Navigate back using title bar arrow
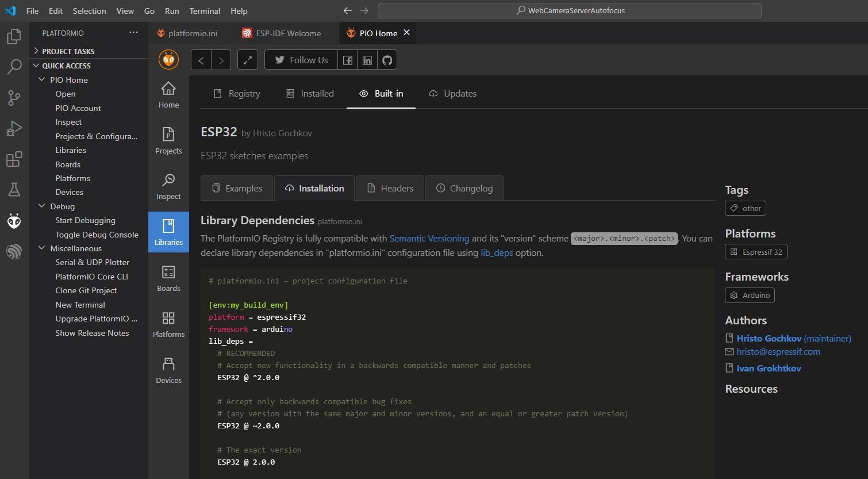The height and width of the screenshot is (479, 868). click(x=347, y=10)
